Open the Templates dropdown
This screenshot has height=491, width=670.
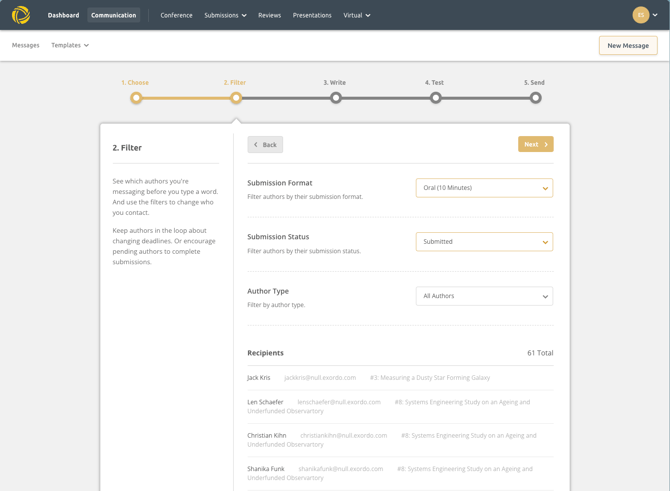click(70, 45)
